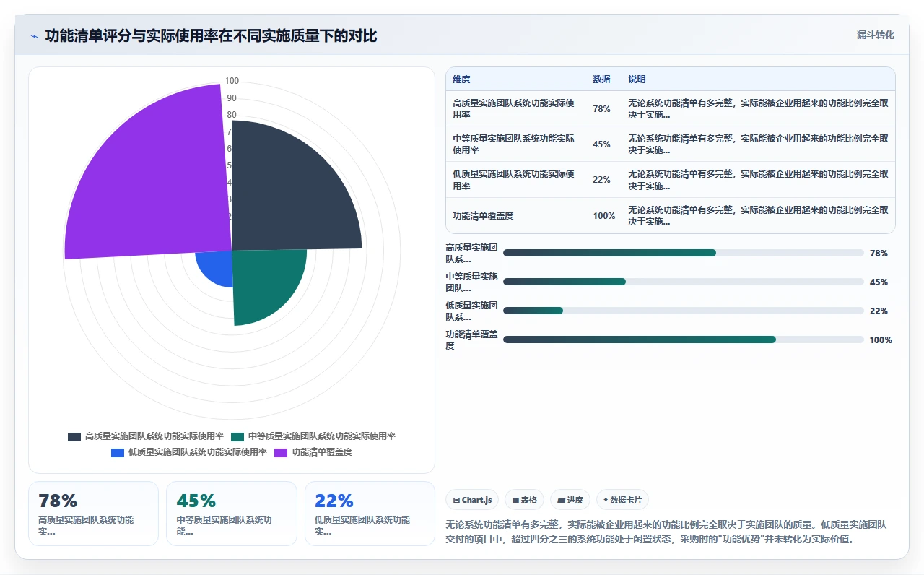Viewport: 924px width, 575px height.
Task: Click the 100% 功能清单覆盖度 progress bar
Action: click(x=683, y=340)
